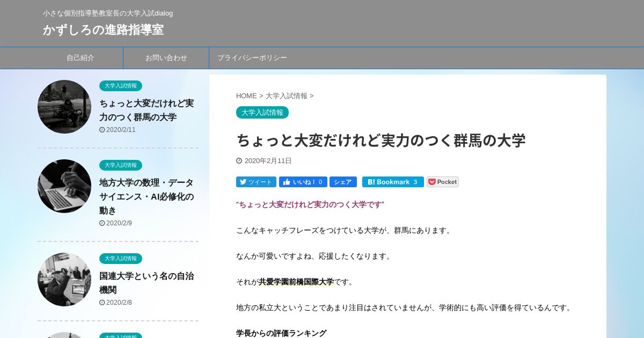
Task: Open the 自己紹介 menu item
Action: tap(80, 58)
